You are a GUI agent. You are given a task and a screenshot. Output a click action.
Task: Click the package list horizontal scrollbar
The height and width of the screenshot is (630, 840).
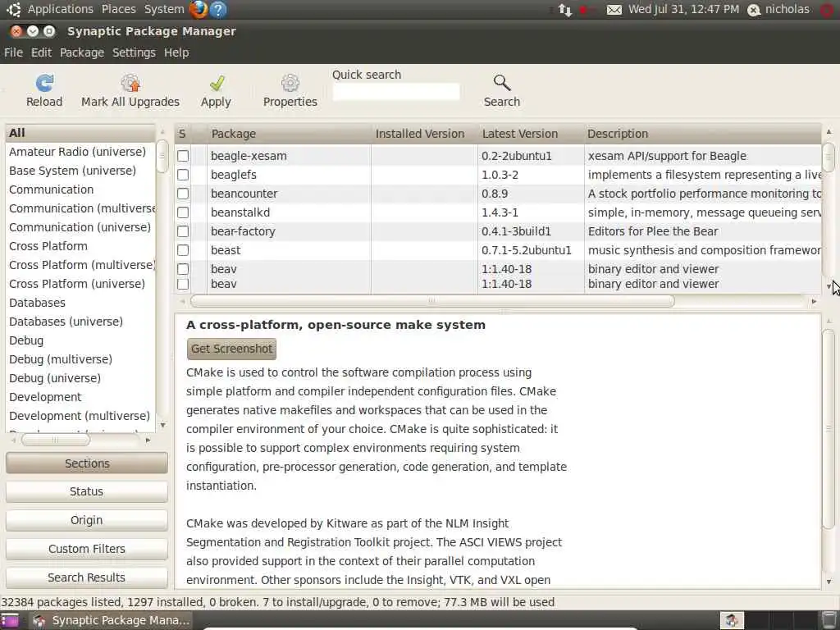pyautogui.click(x=432, y=301)
